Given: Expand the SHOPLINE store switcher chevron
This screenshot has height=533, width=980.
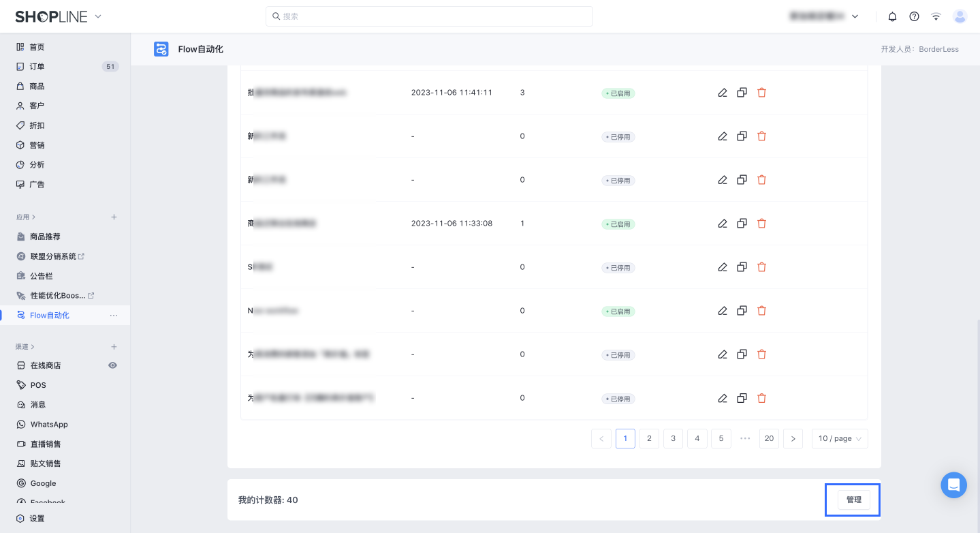Looking at the screenshot, I should (x=98, y=16).
